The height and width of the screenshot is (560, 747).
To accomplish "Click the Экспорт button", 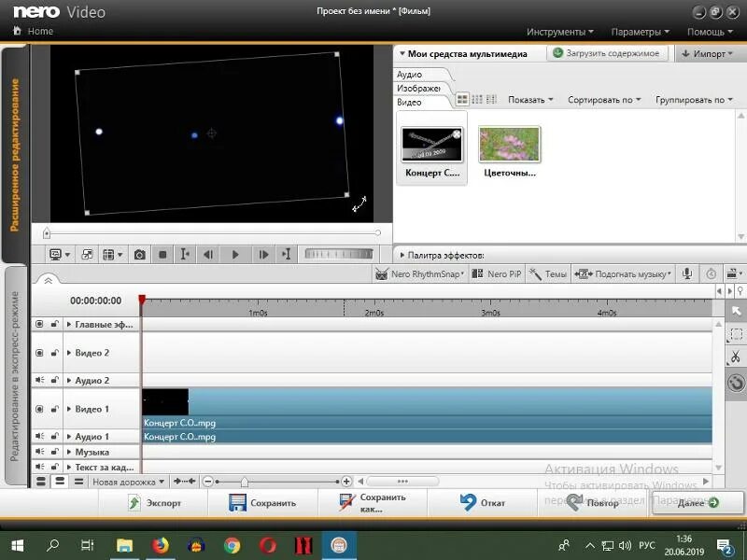I will pyautogui.click(x=154, y=503).
